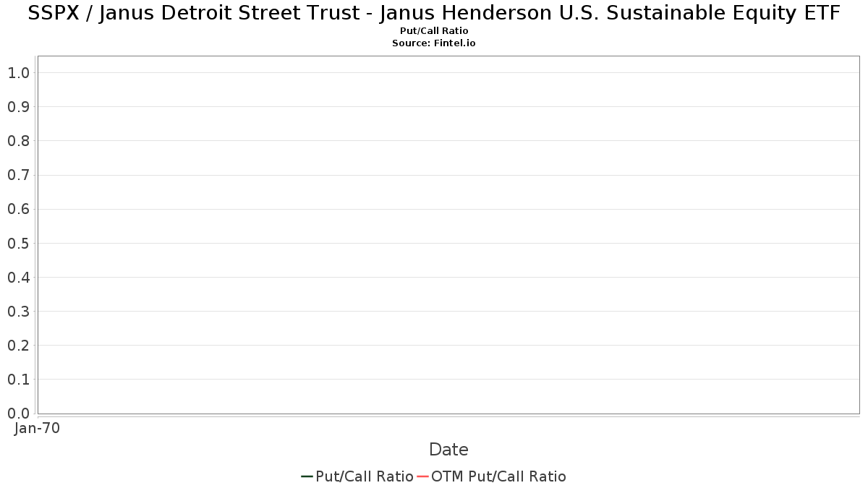Click the Jan-70 x-axis tick label
Viewport: 868px width, 488px height.
point(38,428)
